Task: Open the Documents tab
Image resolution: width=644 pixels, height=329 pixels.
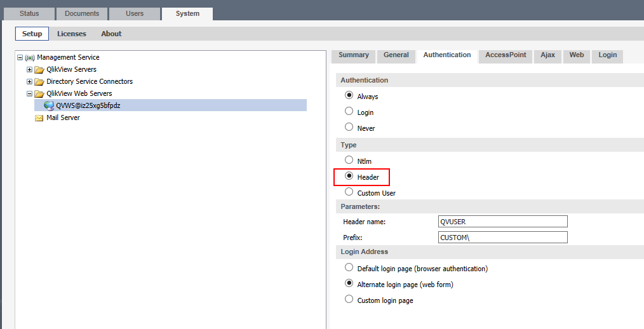Action: click(x=82, y=13)
